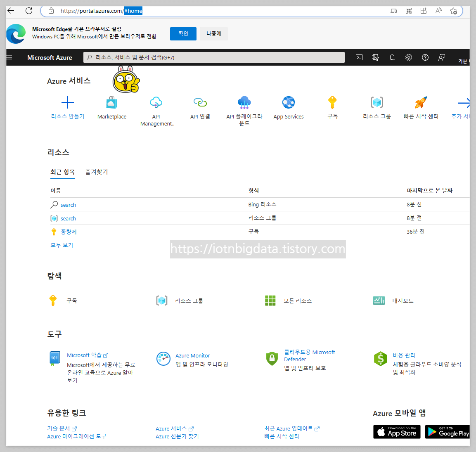Open 클라우드용 Microsoft Defender link
The height and width of the screenshot is (452, 476).
coord(309,355)
